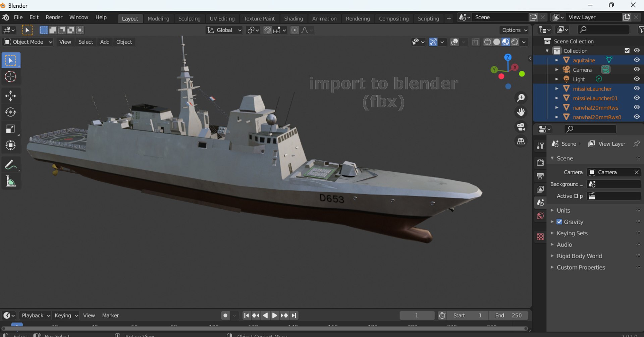Toggle snapping magnet icon
This screenshot has height=337, width=644.
pos(267,30)
